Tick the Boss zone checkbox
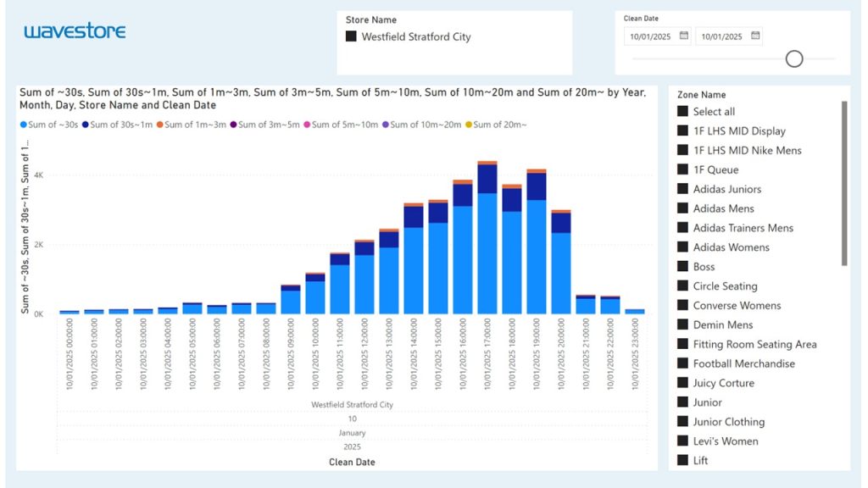868x488 pixels. tap(682, 266)
